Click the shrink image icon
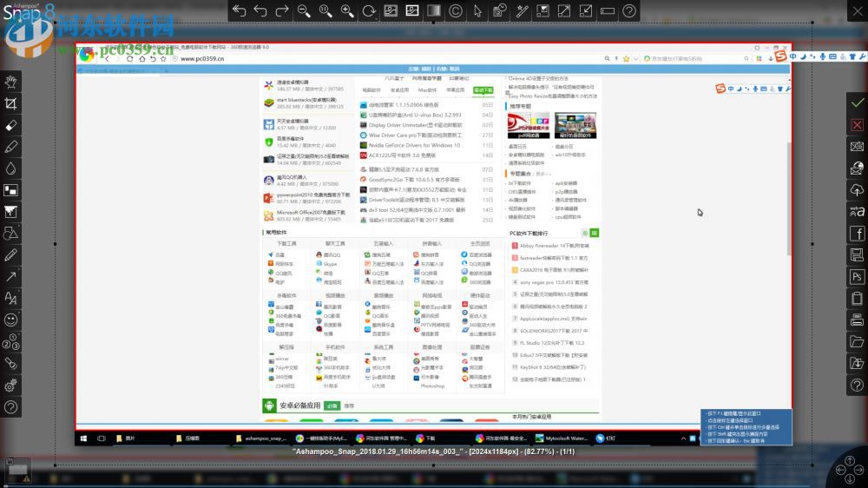The image size is (868, 488). pos(586,10)
